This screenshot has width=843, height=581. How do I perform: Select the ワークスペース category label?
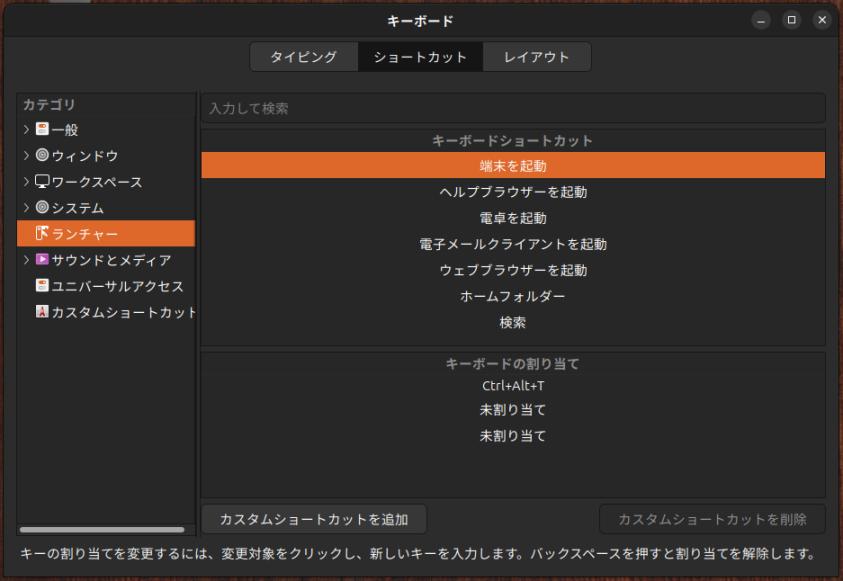pos(97,182)
